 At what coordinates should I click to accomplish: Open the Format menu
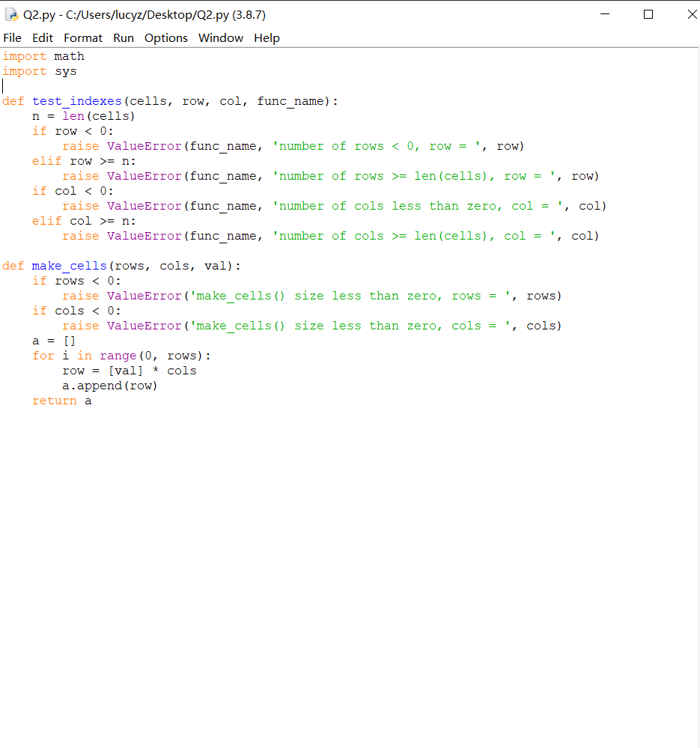click(83, 38)
